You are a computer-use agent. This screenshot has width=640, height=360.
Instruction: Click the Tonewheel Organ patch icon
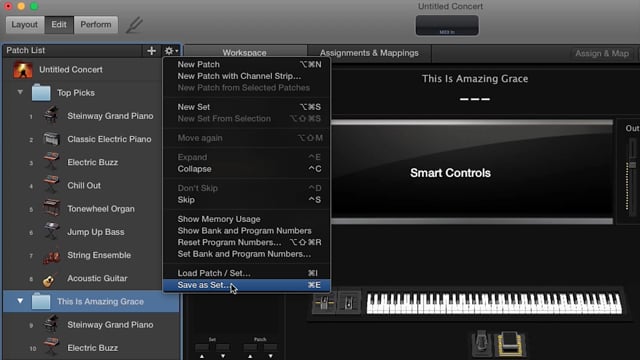tap(51, 209)
